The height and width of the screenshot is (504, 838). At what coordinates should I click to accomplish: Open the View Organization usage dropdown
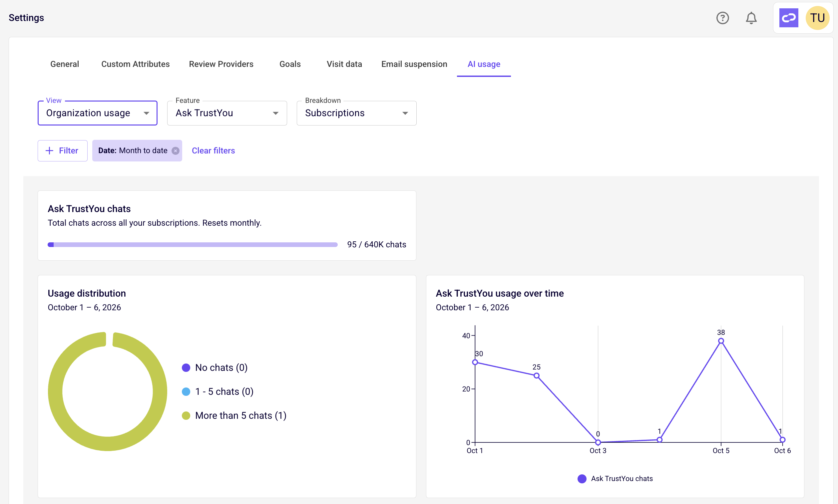[98, 113]
